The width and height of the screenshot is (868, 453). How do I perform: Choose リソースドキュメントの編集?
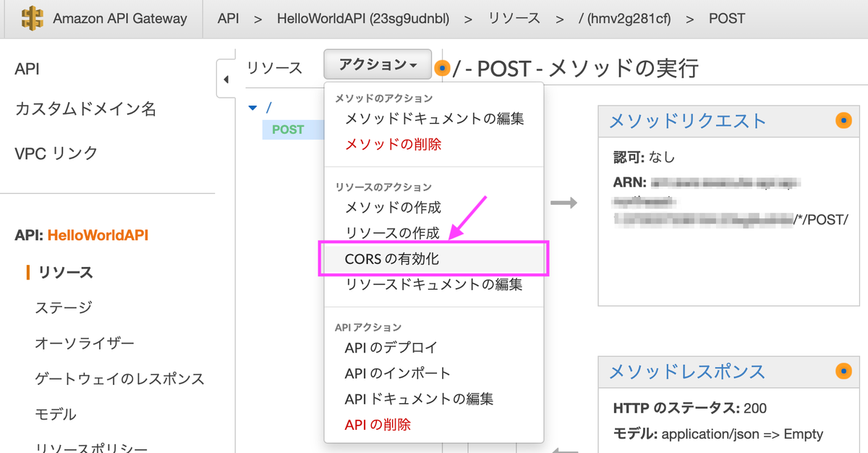[434, 285]
